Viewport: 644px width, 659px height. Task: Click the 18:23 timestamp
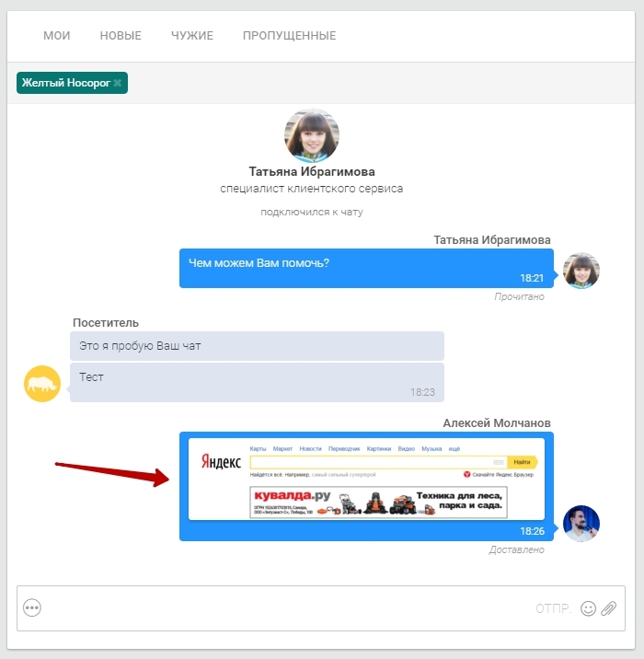click(422, 392)
